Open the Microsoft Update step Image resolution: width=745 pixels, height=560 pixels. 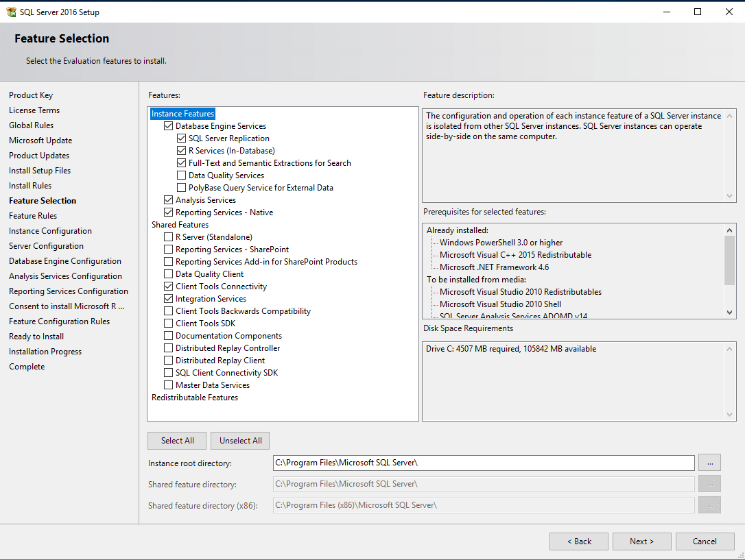pyautogui.click(x=40, y=141)
